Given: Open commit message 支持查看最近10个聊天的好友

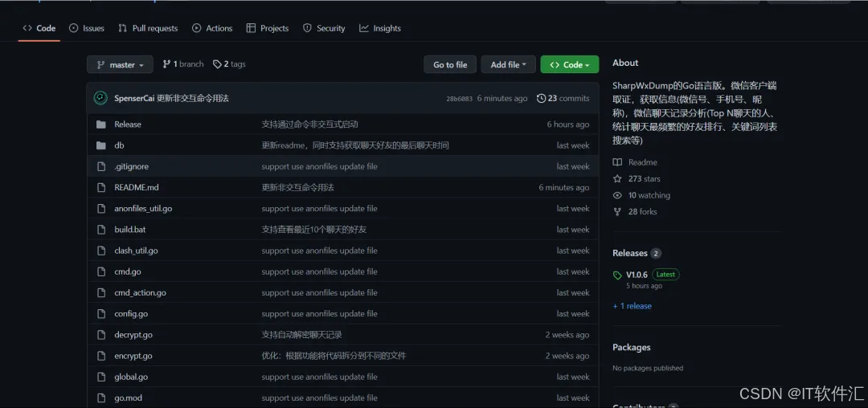Looking at the screenshot, I should coord(314,230).
